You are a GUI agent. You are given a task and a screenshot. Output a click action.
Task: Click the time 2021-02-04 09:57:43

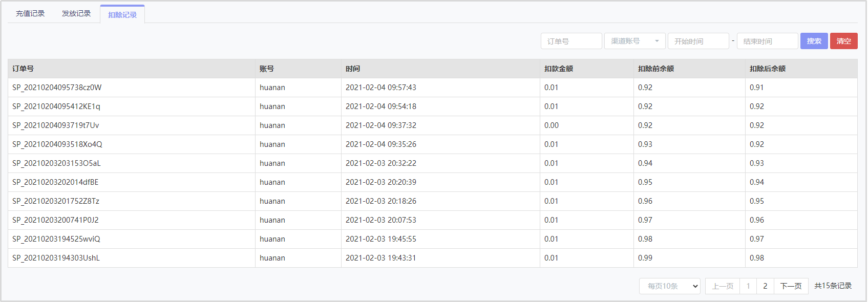pos(381,88)
